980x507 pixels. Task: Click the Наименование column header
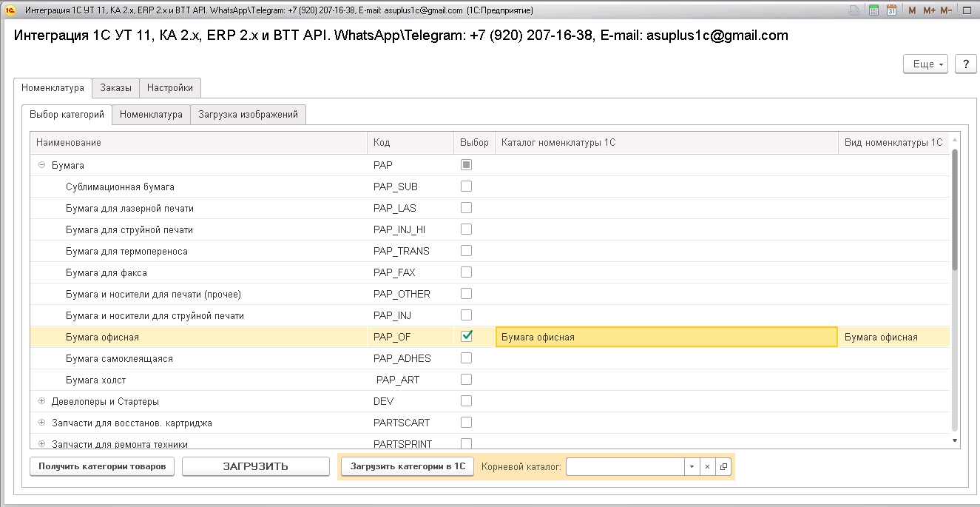tap(198, 142)
